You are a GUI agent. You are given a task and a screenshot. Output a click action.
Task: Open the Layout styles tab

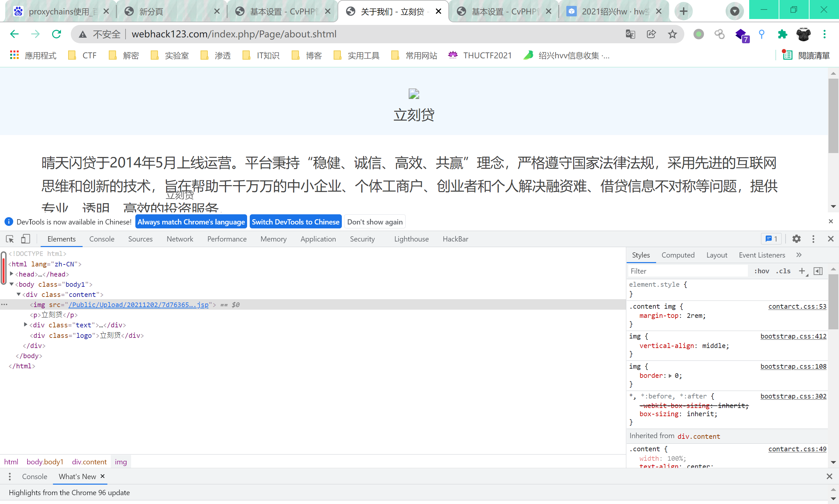tap(717, 255)
